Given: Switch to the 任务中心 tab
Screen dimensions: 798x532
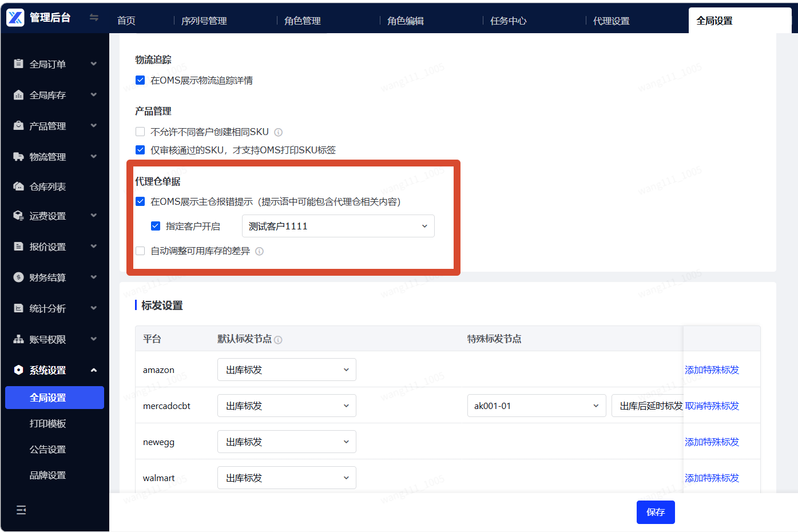Looking at the screenshot, I should (509, 21).
